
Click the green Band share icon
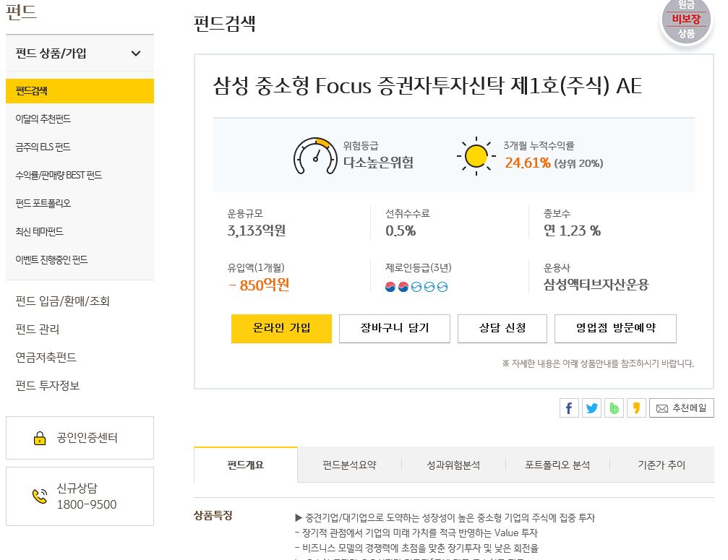coord(614,408)
